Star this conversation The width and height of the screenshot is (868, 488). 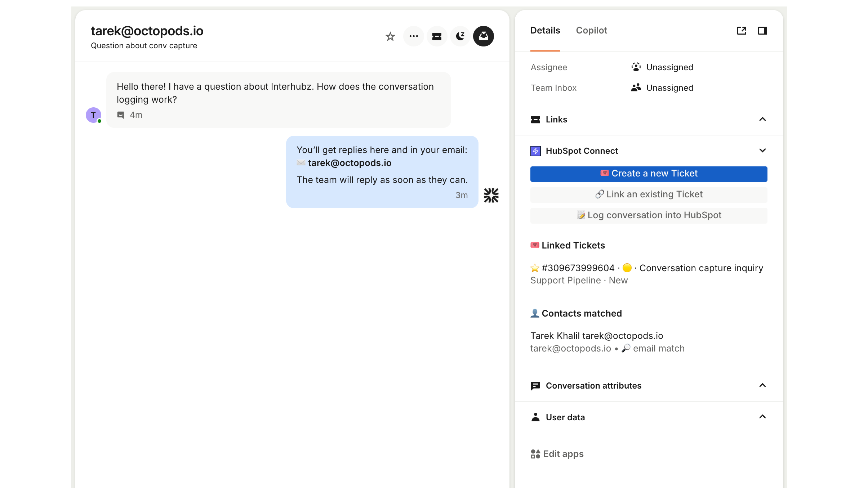[x=390, y=36]
